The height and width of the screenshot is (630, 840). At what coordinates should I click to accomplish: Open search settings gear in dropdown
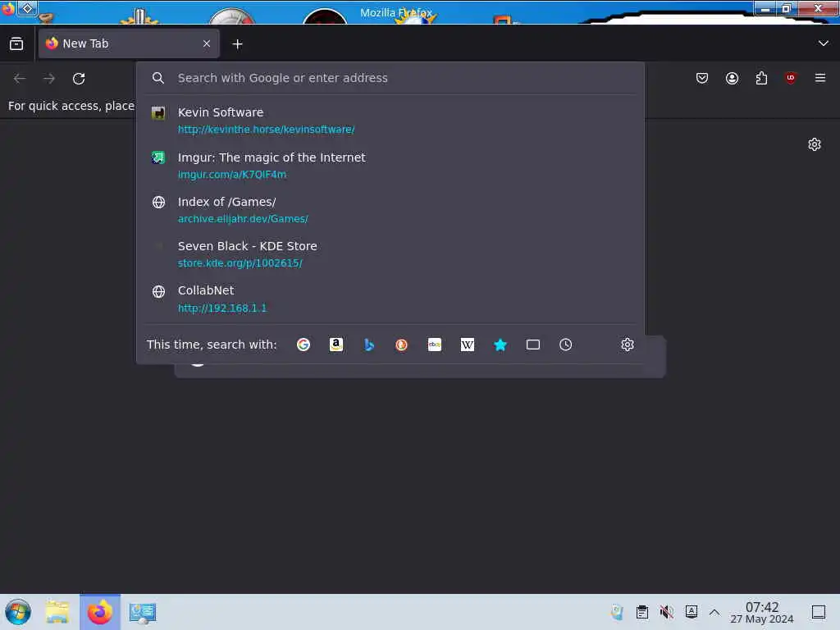[628, 345]
